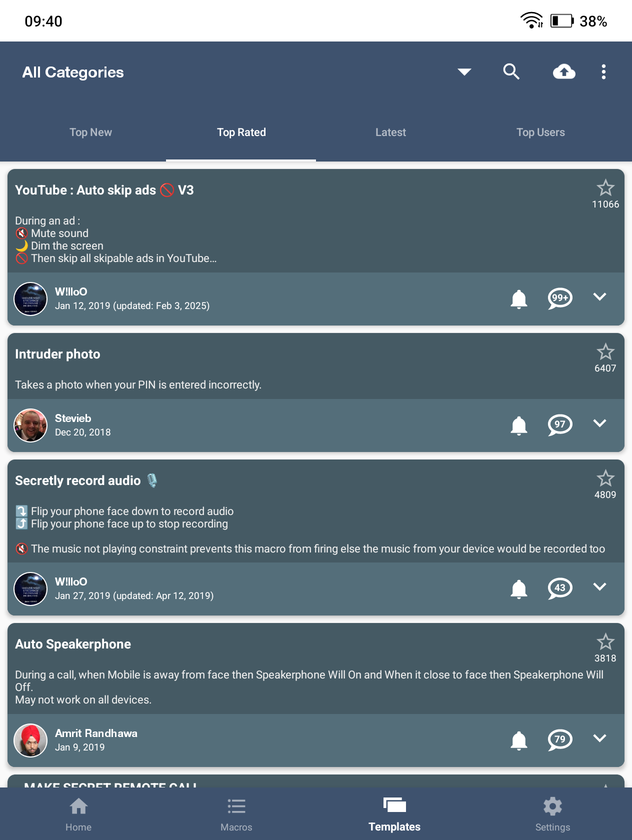This screenshot has width=632, height=840.
Task: Expand the Auto Speakerphone template chevron
Action: [599, 738]
